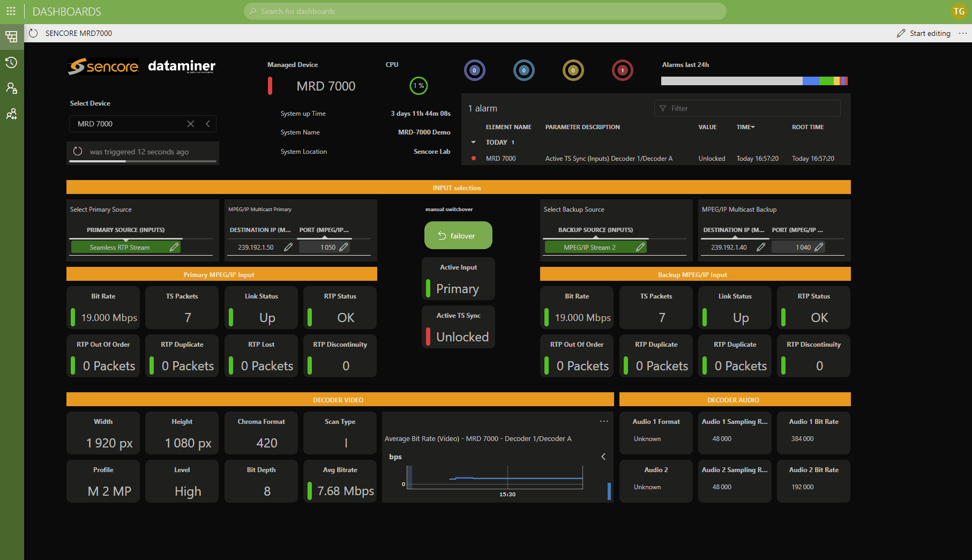Open the user settings sidebar icon
972x560 pixels.
[11, 88]
